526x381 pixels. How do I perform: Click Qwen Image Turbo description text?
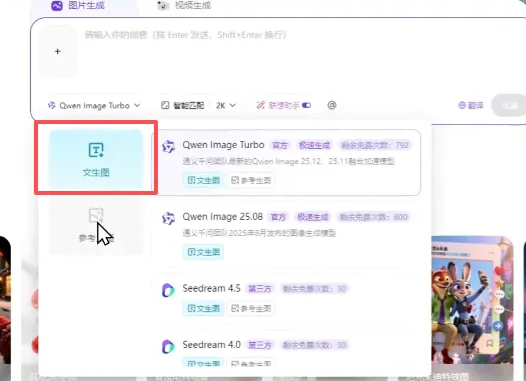(288, 162)
